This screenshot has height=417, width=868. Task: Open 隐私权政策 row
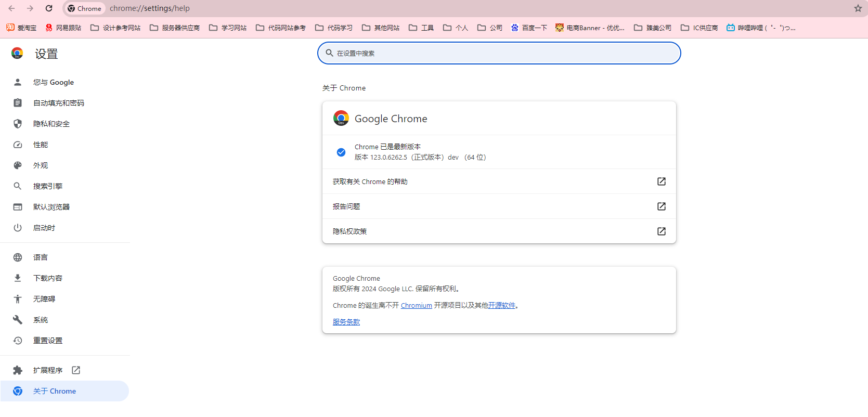(x=499, y=231)
